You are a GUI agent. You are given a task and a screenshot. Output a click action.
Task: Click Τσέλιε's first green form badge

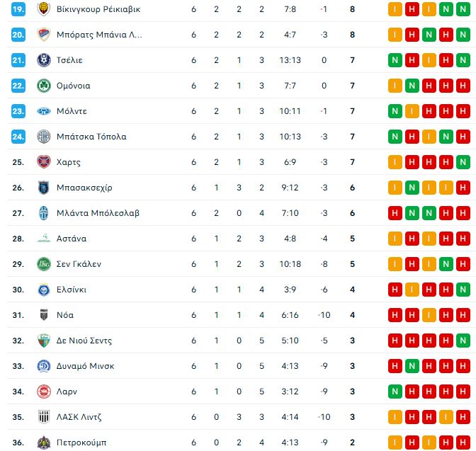(x=395, y=60)
